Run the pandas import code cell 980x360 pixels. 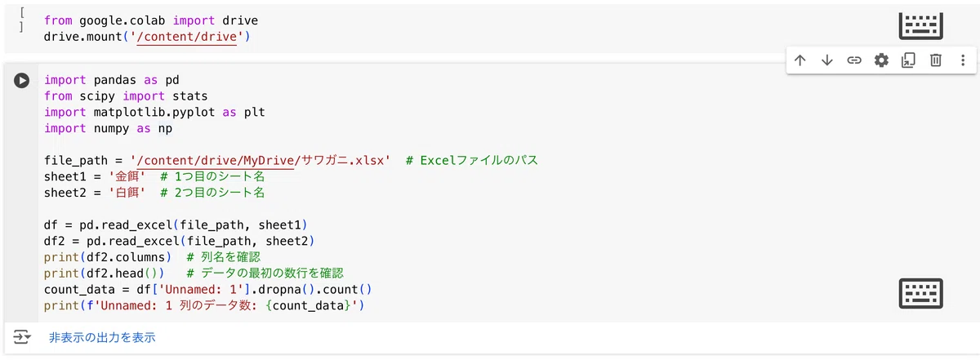pos(22,80)
